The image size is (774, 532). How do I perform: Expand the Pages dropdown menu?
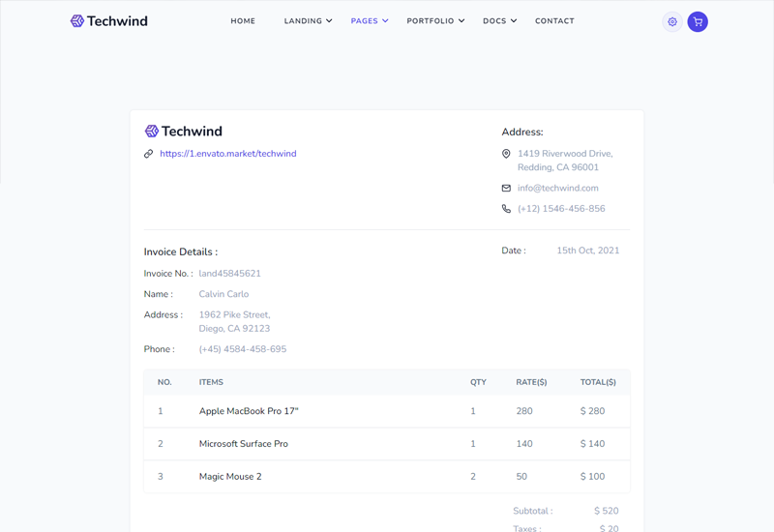click(x=370, y=21)
